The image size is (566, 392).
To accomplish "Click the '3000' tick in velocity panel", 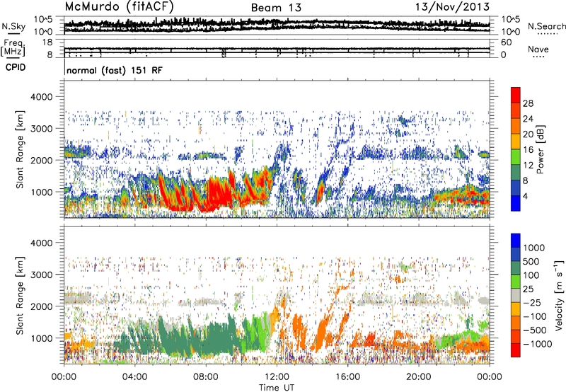I will click(x=42, y=275).
